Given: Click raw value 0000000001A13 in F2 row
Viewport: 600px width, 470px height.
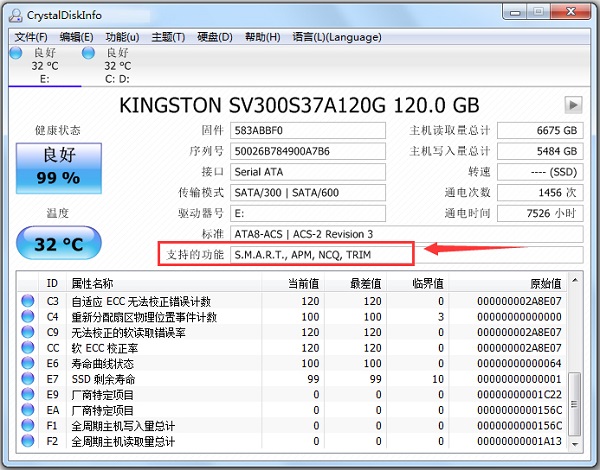Looking at the screenshot, I should coord(519,441).
